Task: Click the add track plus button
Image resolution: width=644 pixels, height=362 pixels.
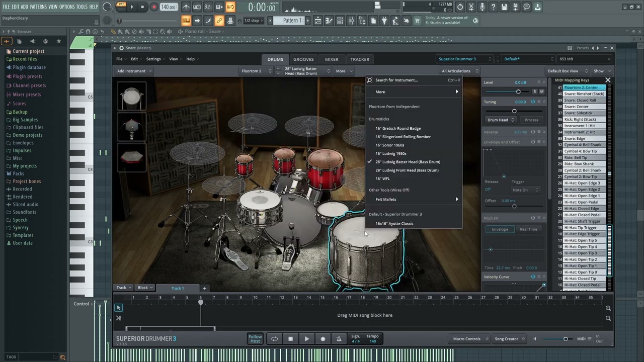Action: click(x=205, y=288)
